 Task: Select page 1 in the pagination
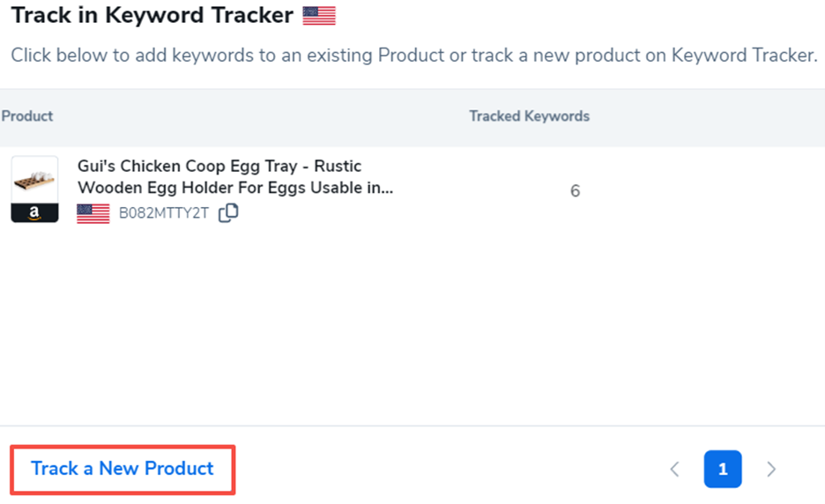point(723,469)
